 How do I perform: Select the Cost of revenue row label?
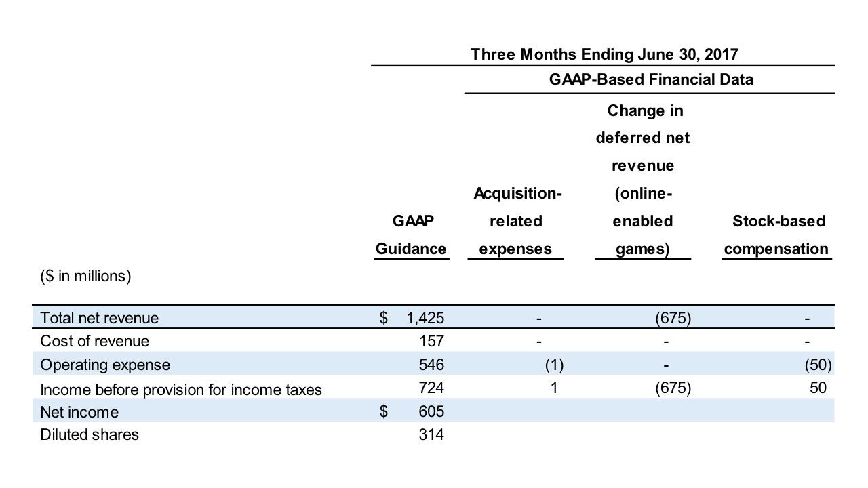pos(95,341)
